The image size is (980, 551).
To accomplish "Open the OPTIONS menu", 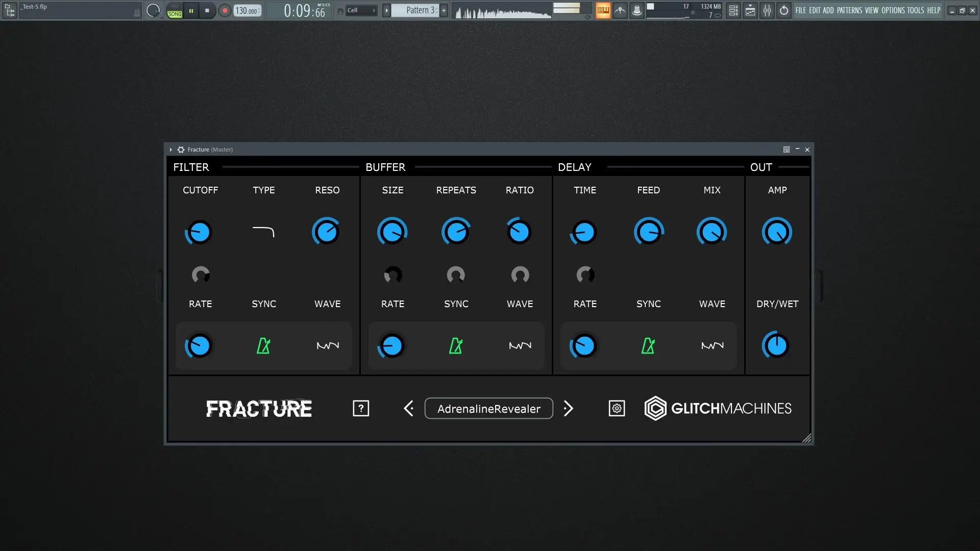I will [893, 10].
